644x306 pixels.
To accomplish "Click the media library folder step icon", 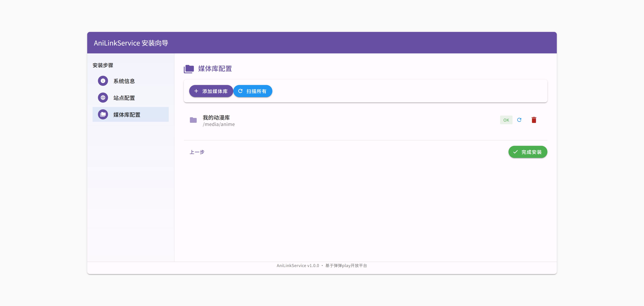I will coord(103,114).
